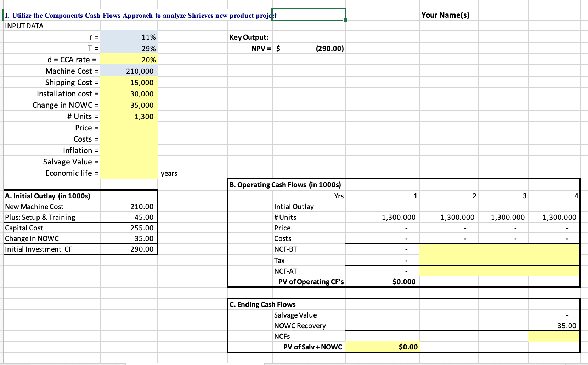Image resolution: width=588 pixels, height=365 pixels.
Task: Click the active green-bordered cell
Action: click(x=309, y=15)
